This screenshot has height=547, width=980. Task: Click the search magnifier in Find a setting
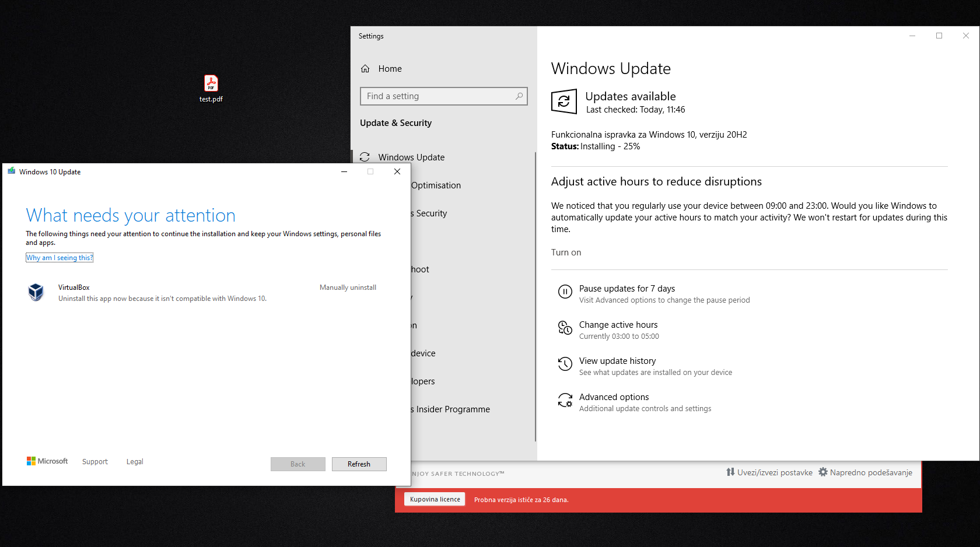coord(519,96)
